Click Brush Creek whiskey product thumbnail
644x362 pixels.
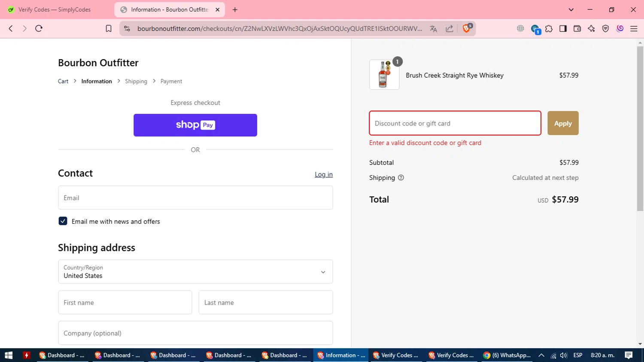(x=384, y=75)
